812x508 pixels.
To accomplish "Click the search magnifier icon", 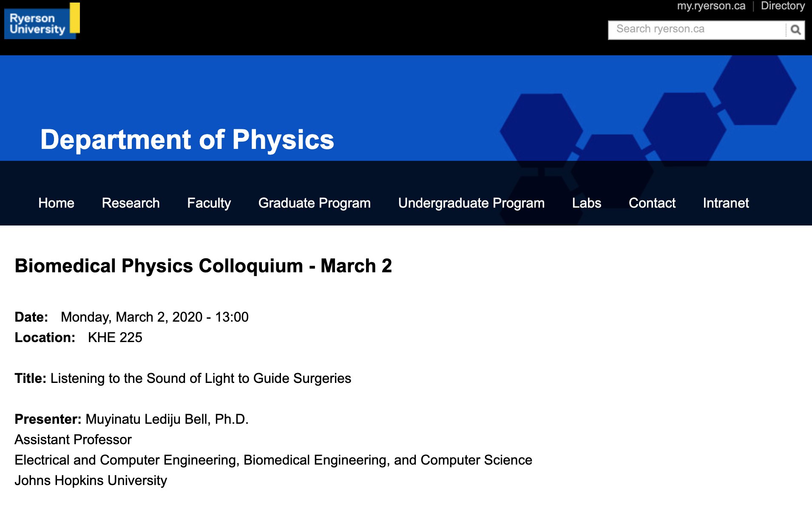I will 795,30.
